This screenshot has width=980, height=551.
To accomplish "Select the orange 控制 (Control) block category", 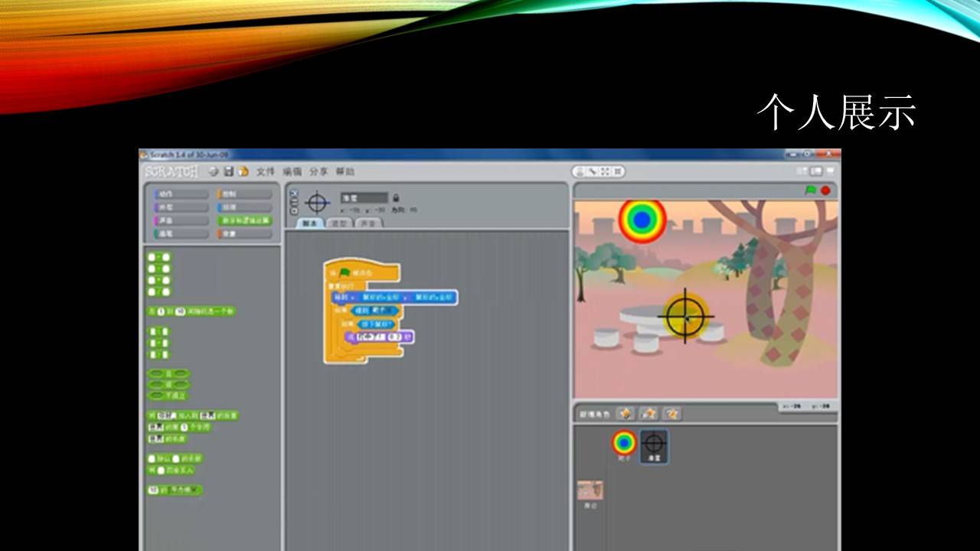I will pyautogui.click(x=244, y=194).
